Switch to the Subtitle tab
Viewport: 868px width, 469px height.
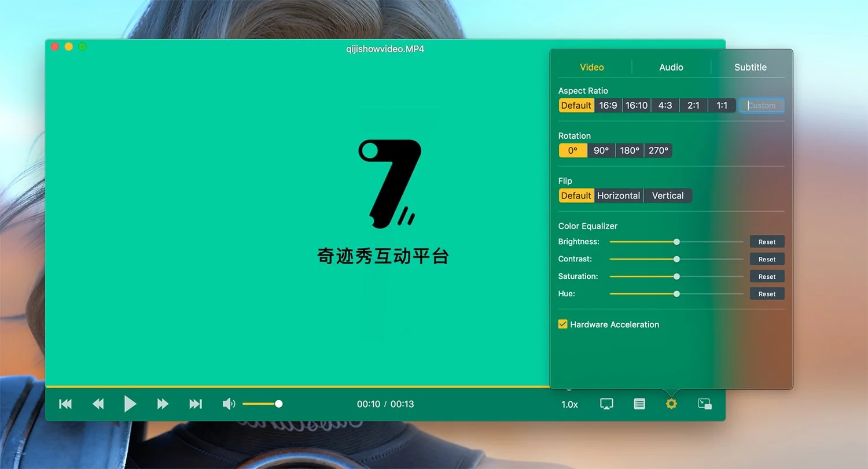(750, 67)
